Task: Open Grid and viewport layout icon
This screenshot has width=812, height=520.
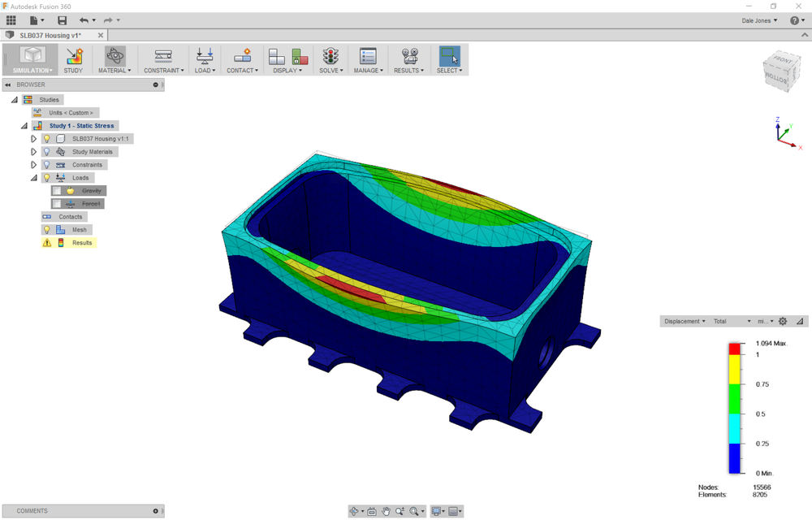Action: 452,511
